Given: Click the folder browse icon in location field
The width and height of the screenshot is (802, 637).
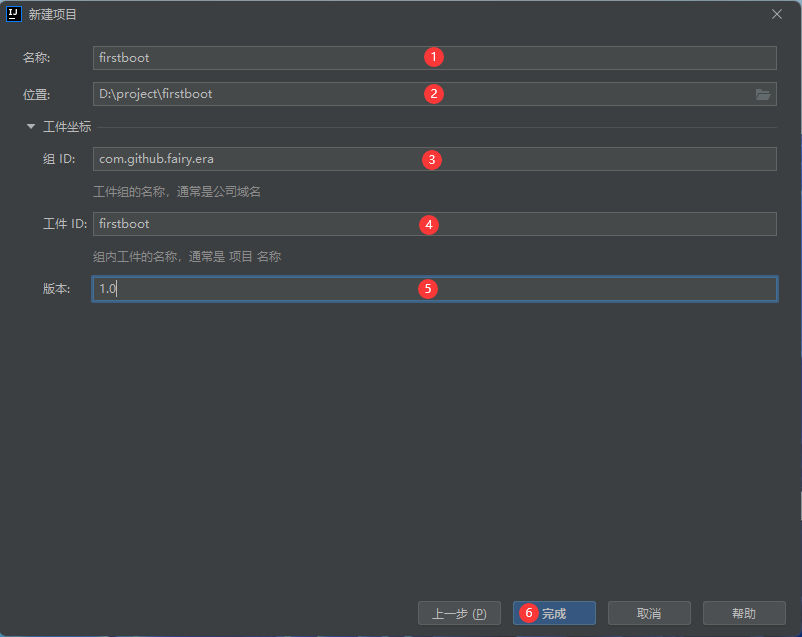Looking at the screenshot, I should (763, 94).
